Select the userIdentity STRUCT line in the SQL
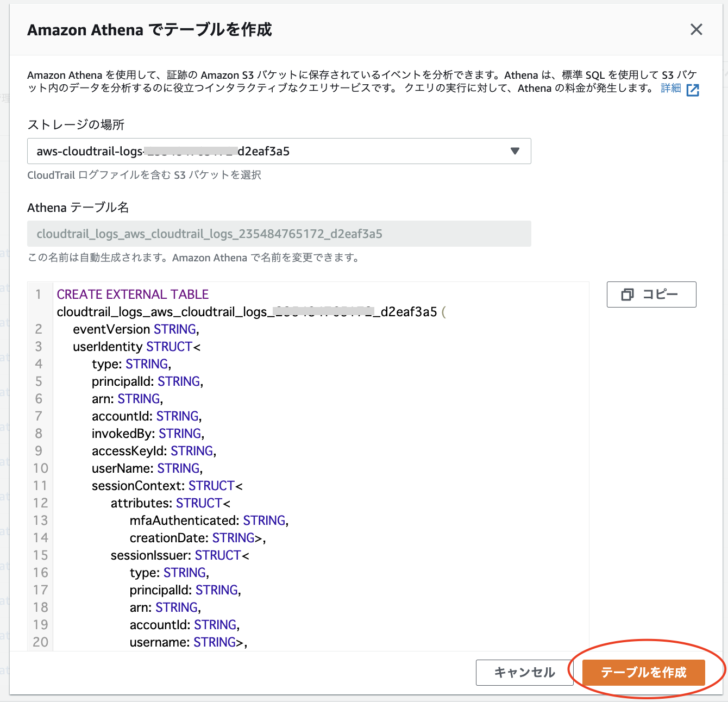This screenshot has width=728, height=702. pos(135,346)
